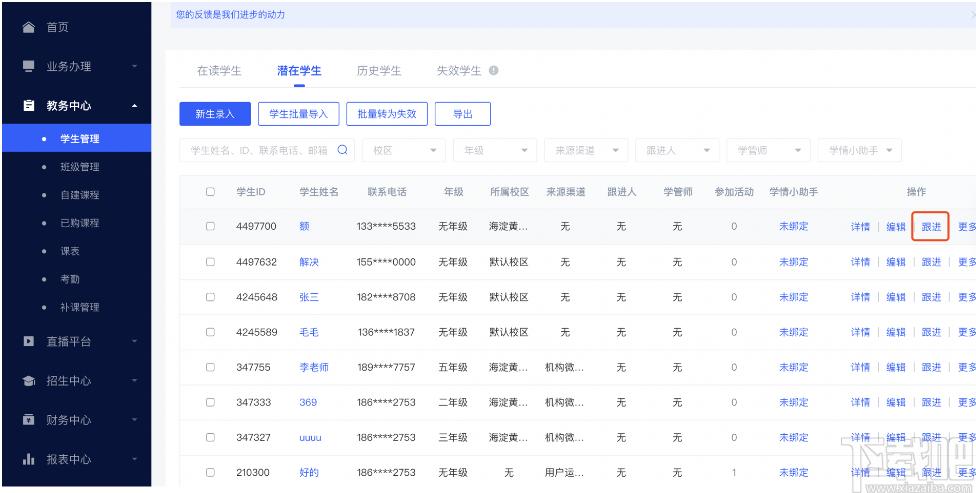Switch to the 失效学生 tab
Viewport: 976px width, 493px height.
coord(459,71)
